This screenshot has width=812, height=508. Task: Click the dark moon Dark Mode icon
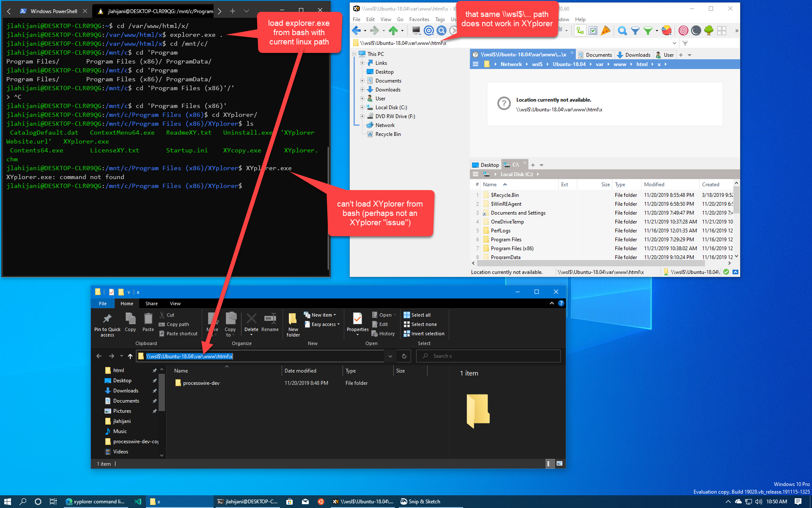point(696,30)
